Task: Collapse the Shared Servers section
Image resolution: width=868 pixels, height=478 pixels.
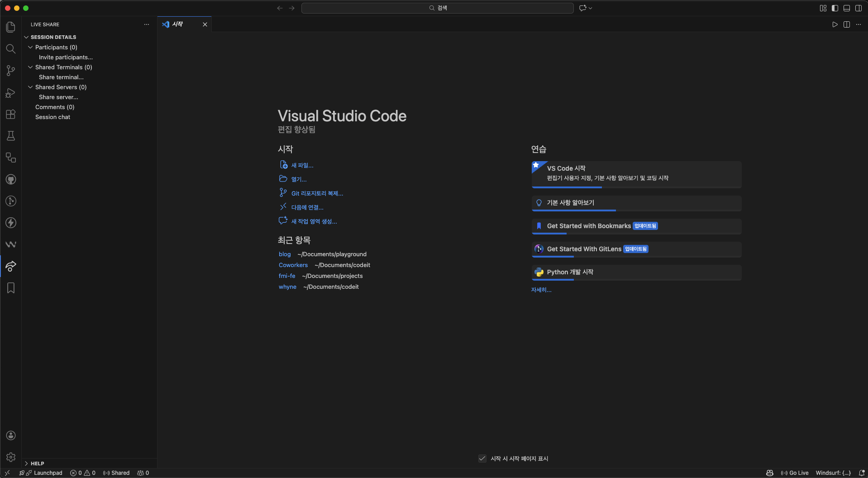Action: point(30,87)
